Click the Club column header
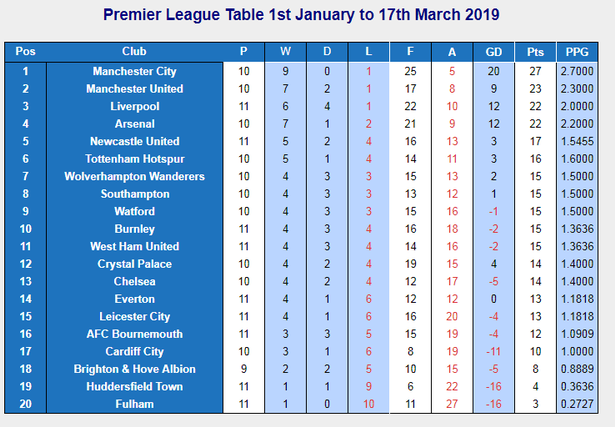 point(134,51)
